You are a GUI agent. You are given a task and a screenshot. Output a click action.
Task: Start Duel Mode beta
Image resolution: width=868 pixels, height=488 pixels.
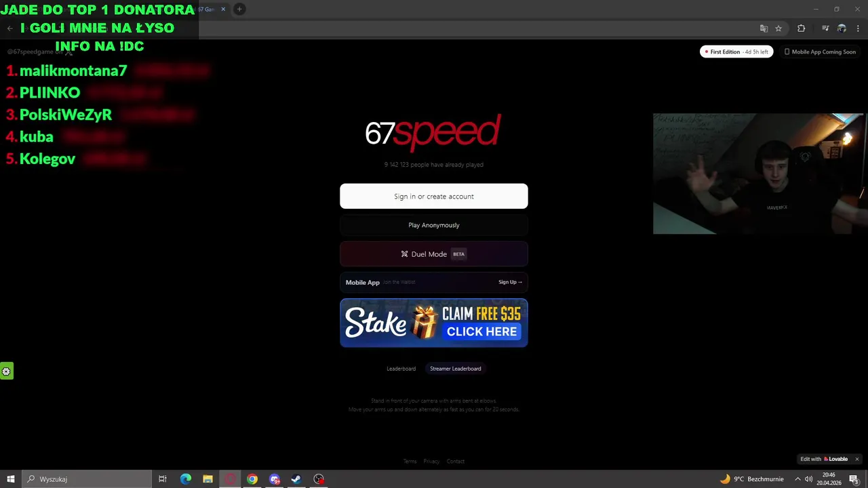(x=433, y=254)
